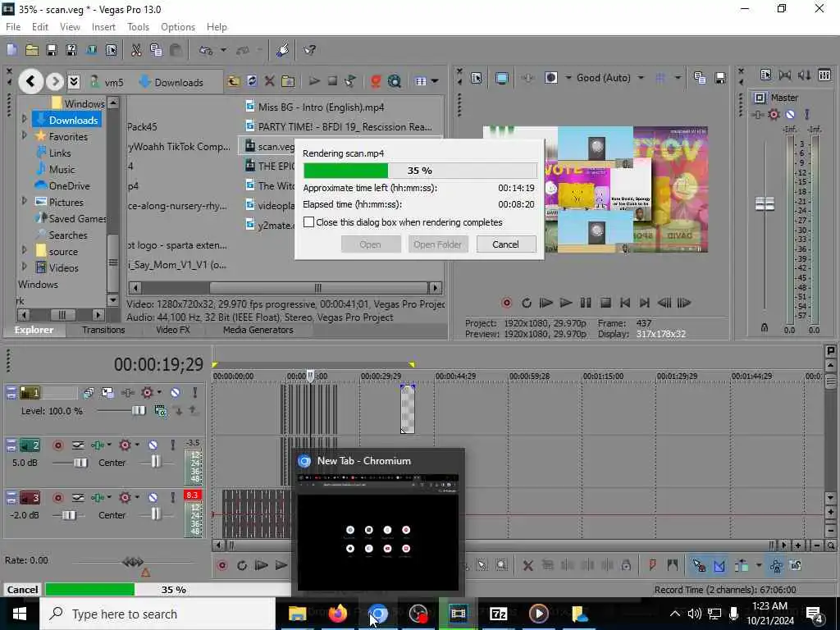Check Close this dialog when rendering completes
The image size is (840, 630).
point(308,221)
